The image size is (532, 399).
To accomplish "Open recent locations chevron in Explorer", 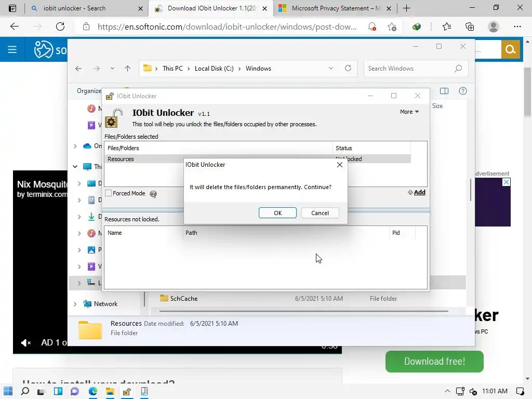I will tap(112, 69).
